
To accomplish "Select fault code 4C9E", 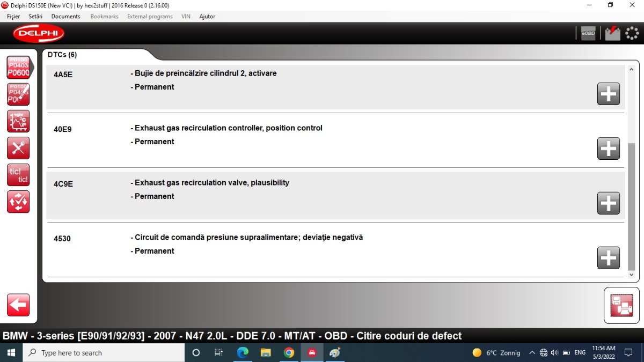I will [x=63, y=184].
